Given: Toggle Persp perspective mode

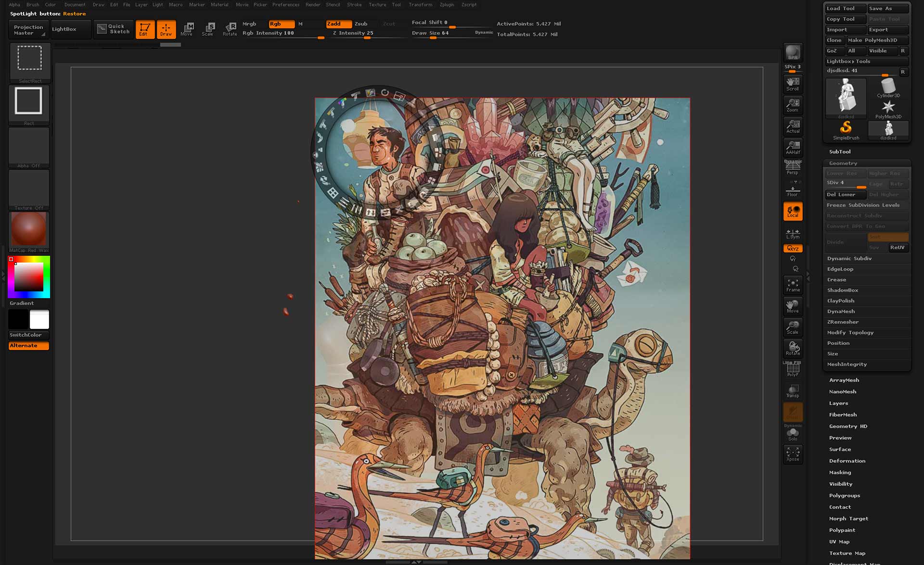Looking at the screenshot, I should click(793, 167).
